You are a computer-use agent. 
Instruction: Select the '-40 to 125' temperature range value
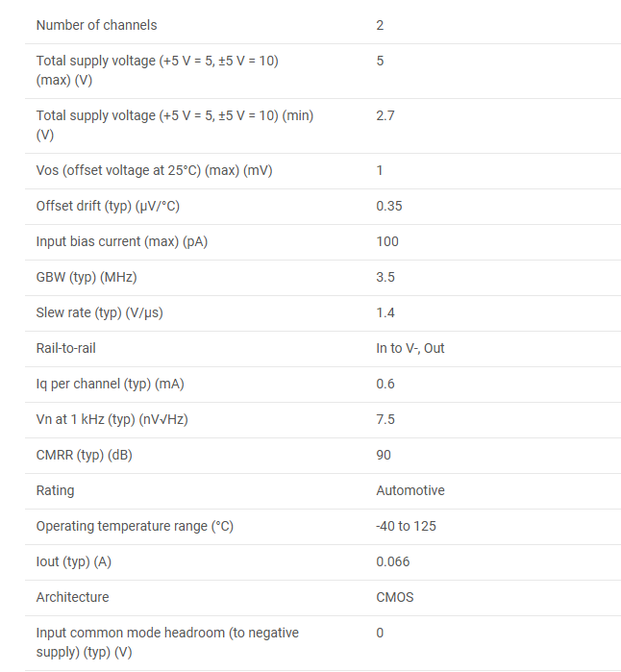pos(407,526)
